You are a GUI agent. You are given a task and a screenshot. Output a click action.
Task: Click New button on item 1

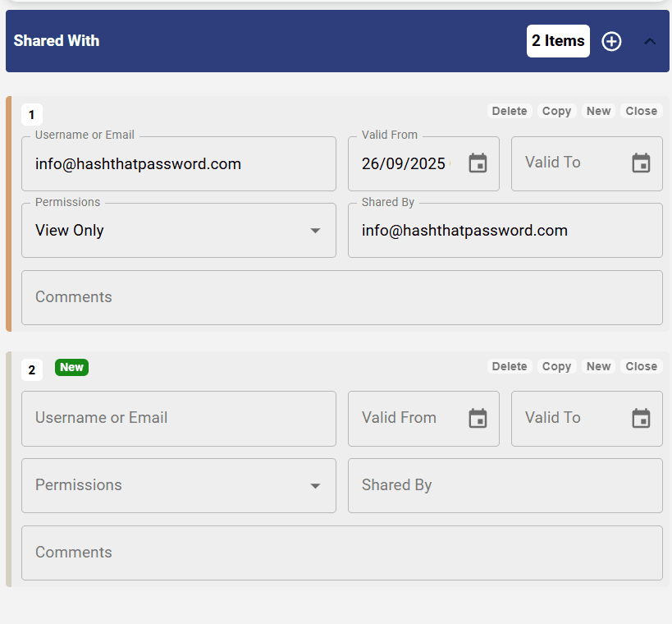point(598,111)
